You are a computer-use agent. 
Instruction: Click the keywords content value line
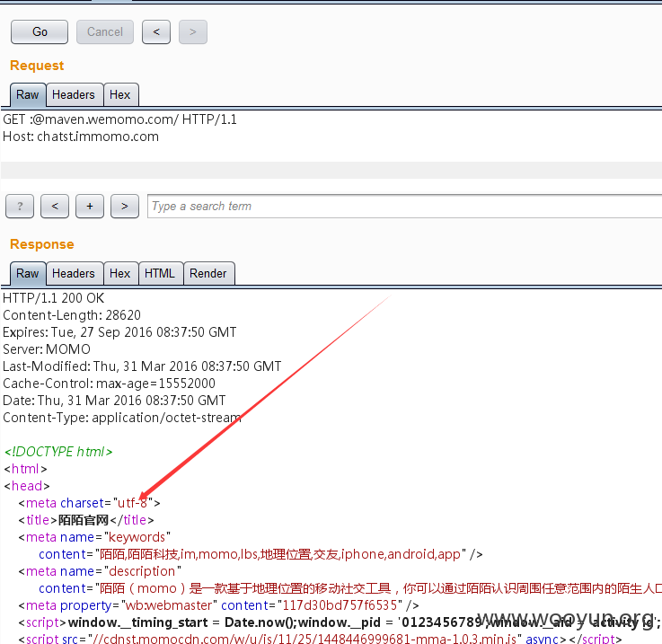point(260,554)
